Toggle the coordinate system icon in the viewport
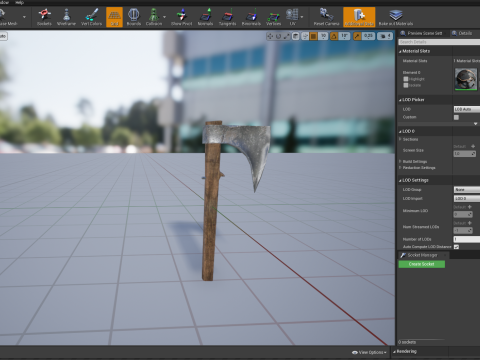The image size is (480, 360). [x=295, y=36]
